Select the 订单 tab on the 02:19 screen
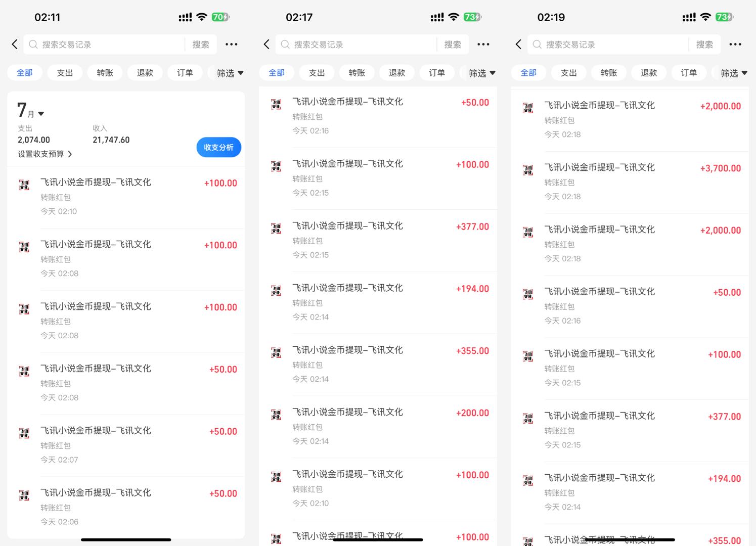Image resolution: width=756 pixels, height=546 pixels. click(x=689, y=73)
